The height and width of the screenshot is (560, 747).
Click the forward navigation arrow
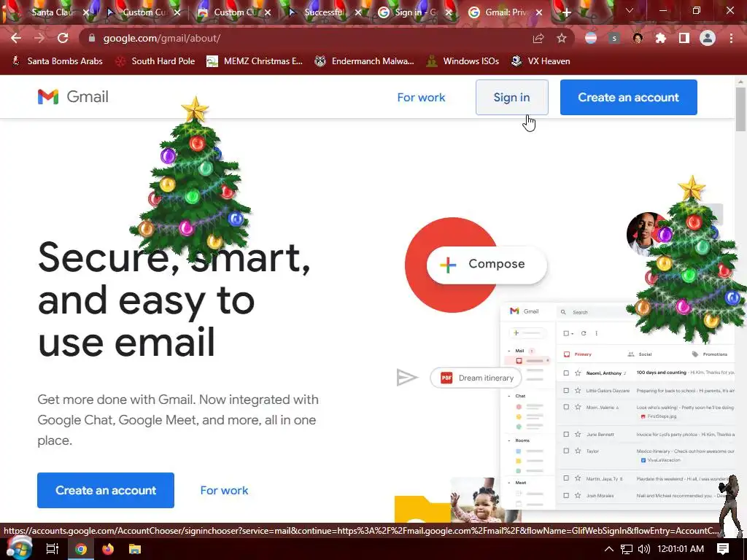pos(39,38)
